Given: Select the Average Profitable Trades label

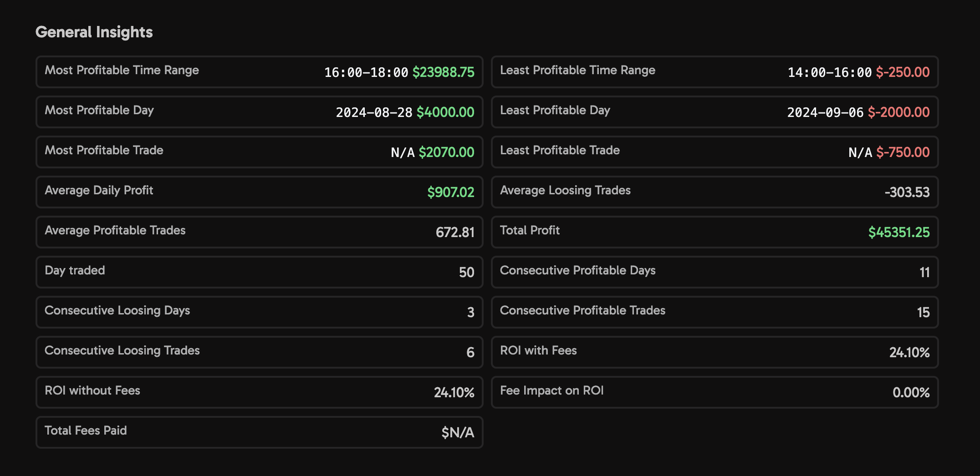Looking at the screenshot, I should point(115,230).
